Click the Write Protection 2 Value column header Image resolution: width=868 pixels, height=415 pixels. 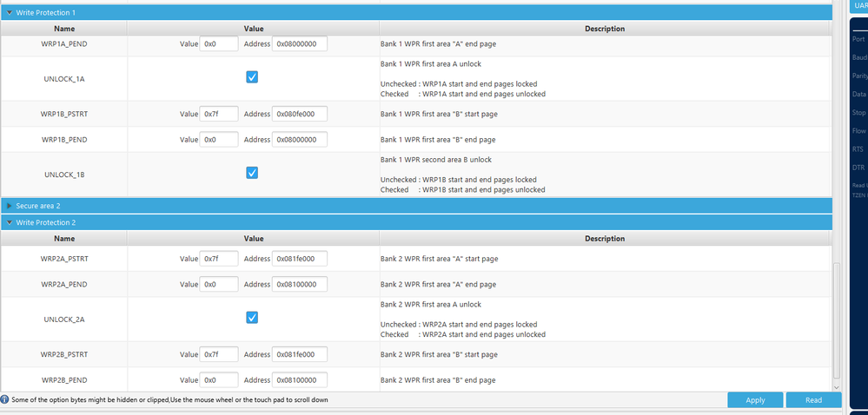[254, 239]
